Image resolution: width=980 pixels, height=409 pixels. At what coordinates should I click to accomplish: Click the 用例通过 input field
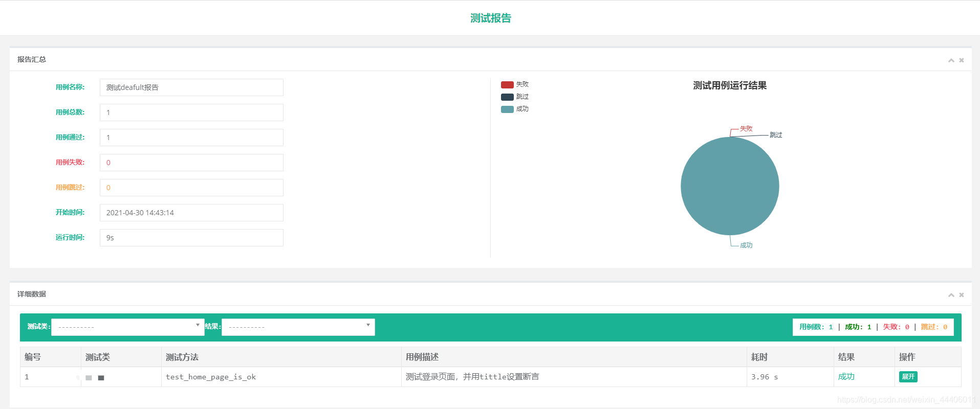[191, 138]
